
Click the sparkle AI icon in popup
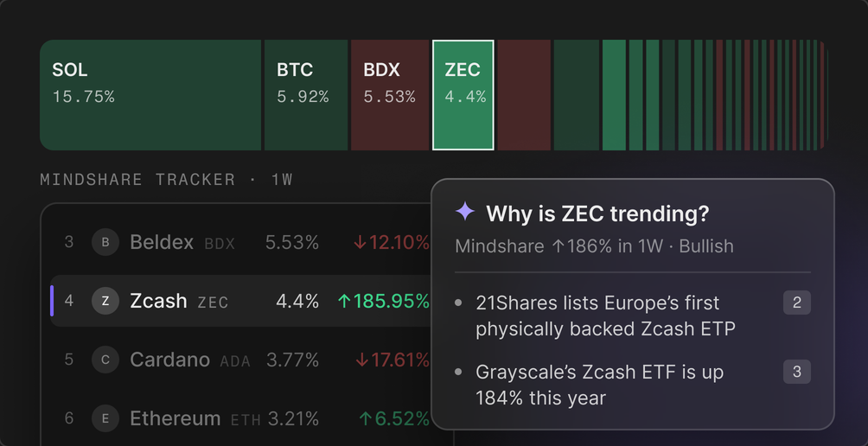click(x=465, y=212)
